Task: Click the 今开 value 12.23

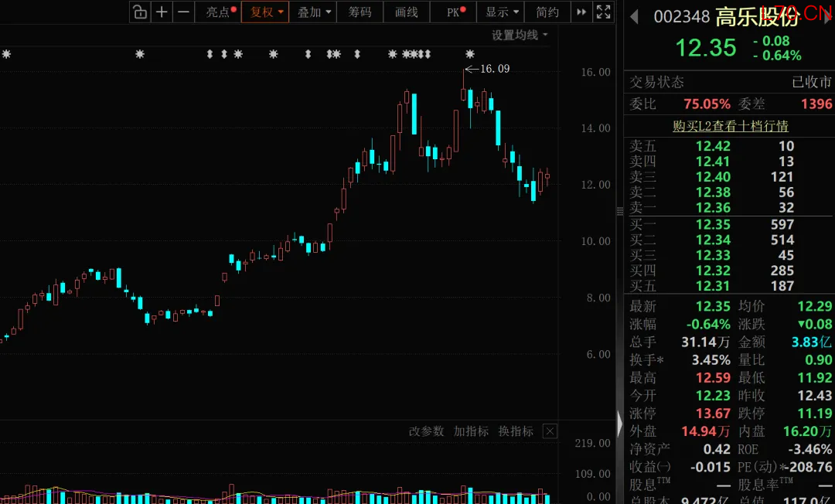Action: 713,396
